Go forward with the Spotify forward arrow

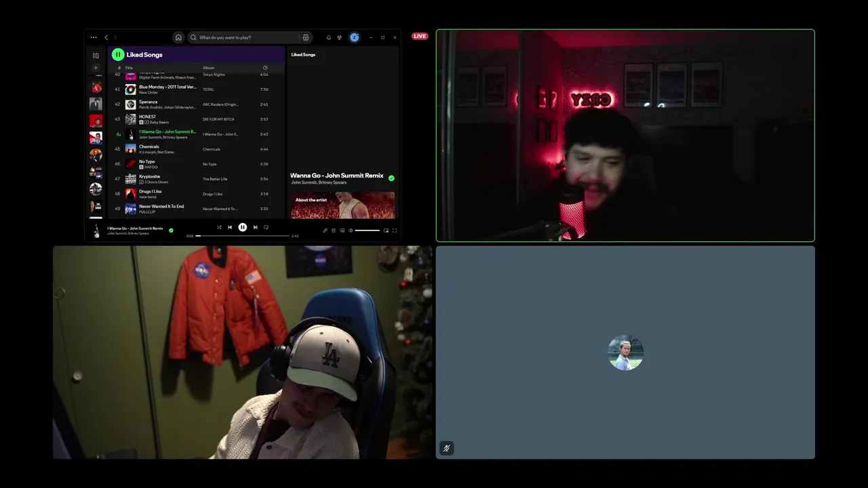[115, 37]
